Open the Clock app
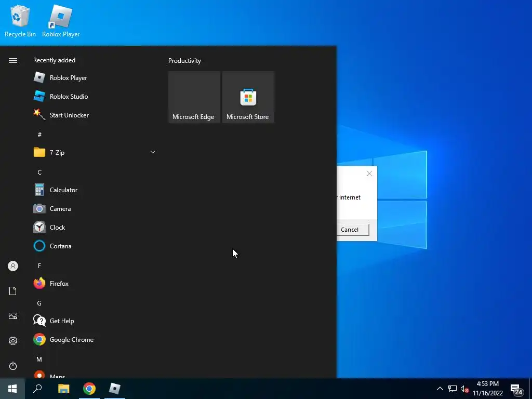This screenshot has height=399, width=532. click(x=95, y=228)
